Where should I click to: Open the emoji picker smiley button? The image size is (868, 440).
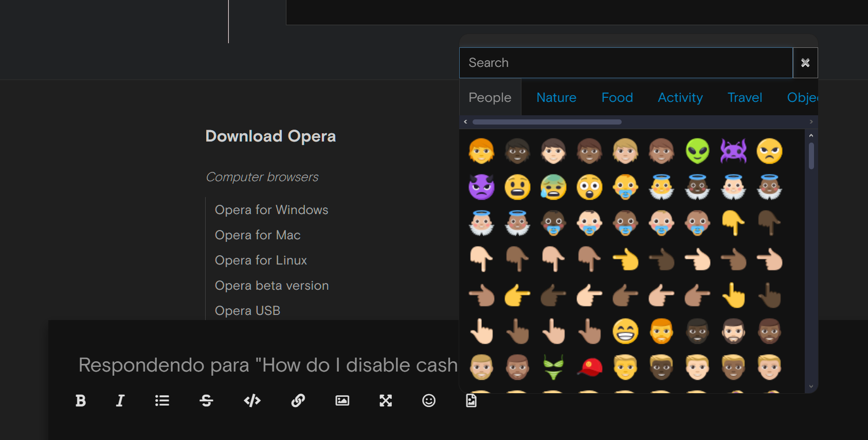pyautogui.click(x=429, y=400)
